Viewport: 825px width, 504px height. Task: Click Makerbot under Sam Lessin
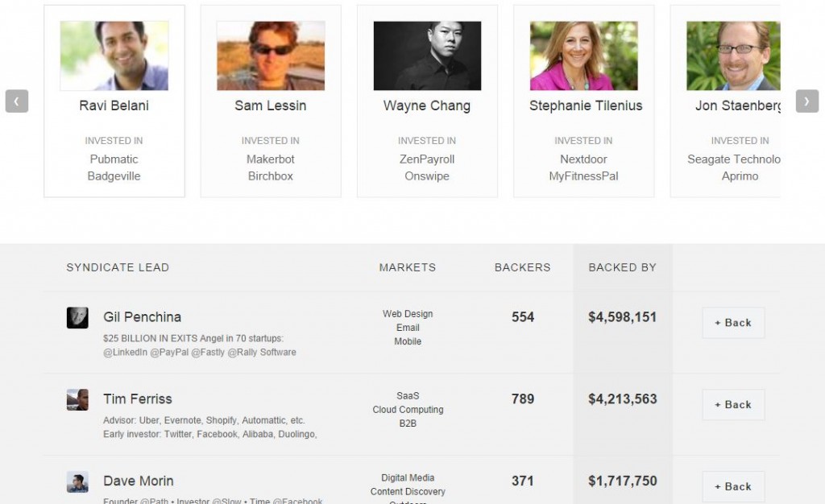click(271, 159)
